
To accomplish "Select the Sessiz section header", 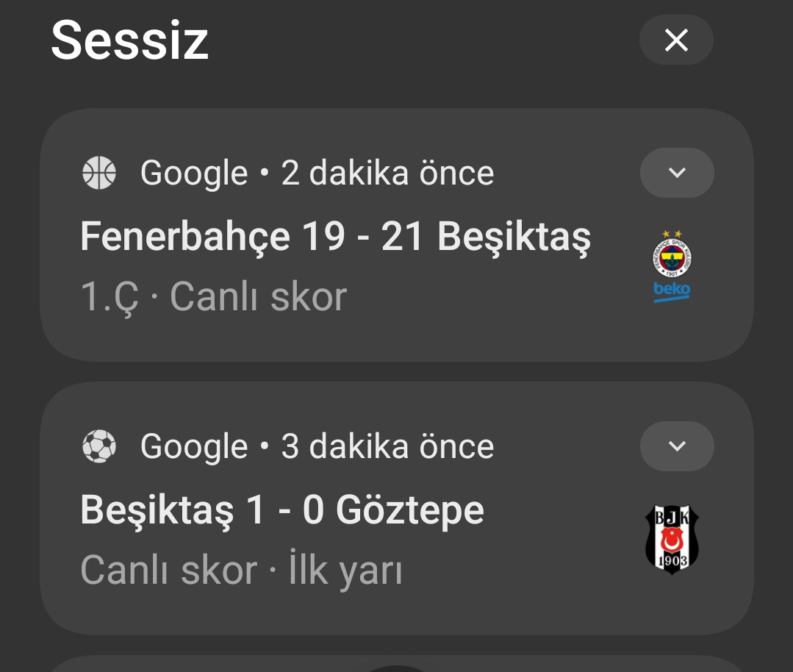I will click(x=130, y=40).
